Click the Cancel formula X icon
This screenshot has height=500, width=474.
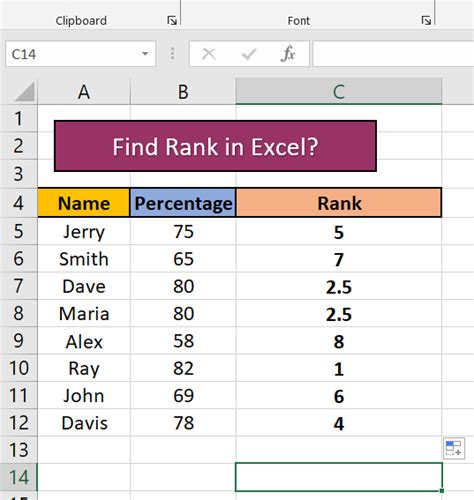pos(209,54)
